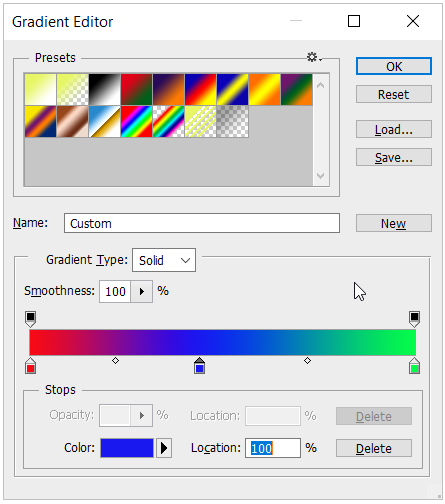
Task: Select the blue color stop
Action: (x=199, y=366)
